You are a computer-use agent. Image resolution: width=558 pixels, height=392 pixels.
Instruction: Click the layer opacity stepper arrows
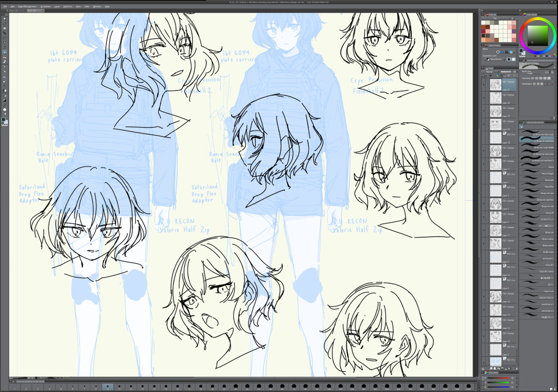tap(518, 72)
